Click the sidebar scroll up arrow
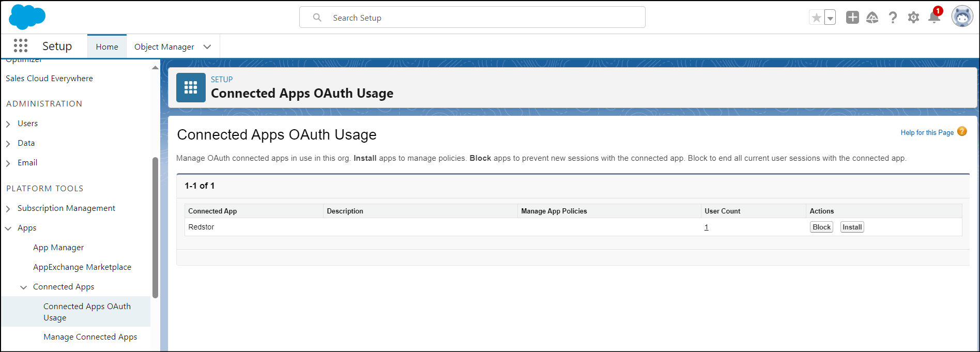980x352 pixels. point(155,68)
